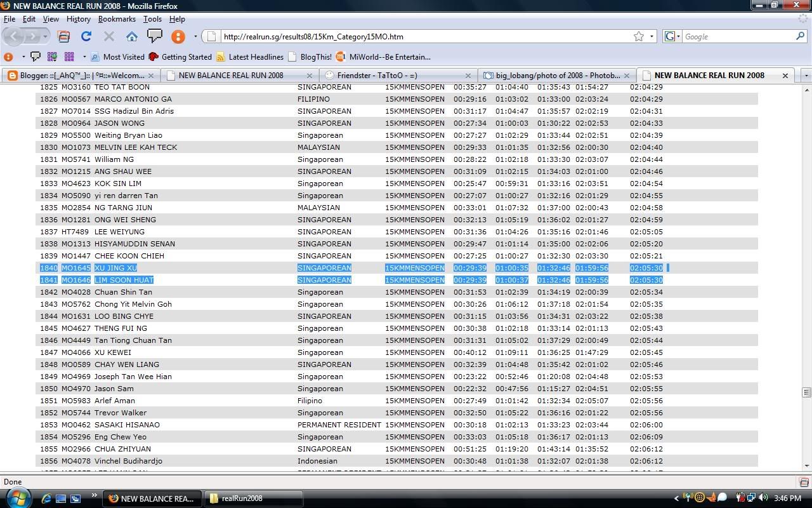Viewport: 812px width, 508px height.
Task: Open the list all tabs dropdown
Action: [x=806, y=75]
